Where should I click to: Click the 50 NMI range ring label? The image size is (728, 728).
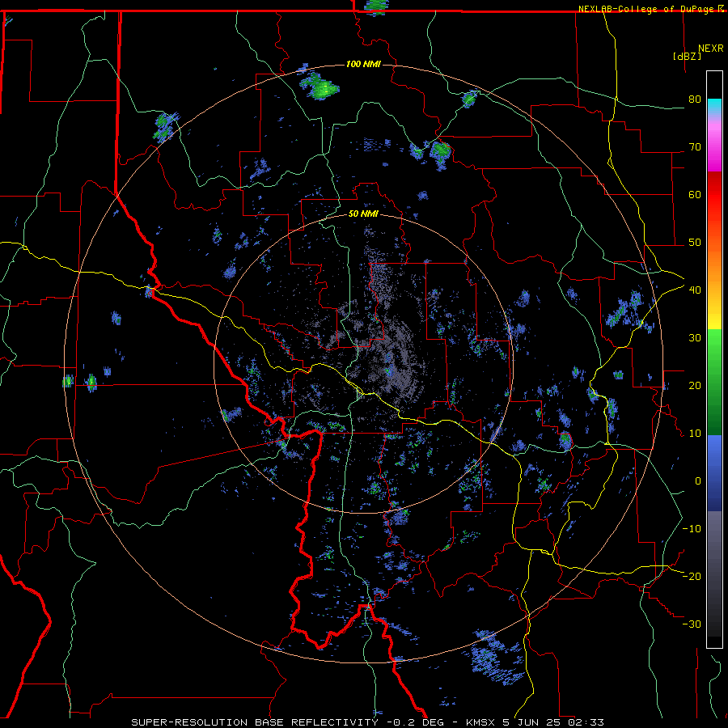[x=363, y=214]
